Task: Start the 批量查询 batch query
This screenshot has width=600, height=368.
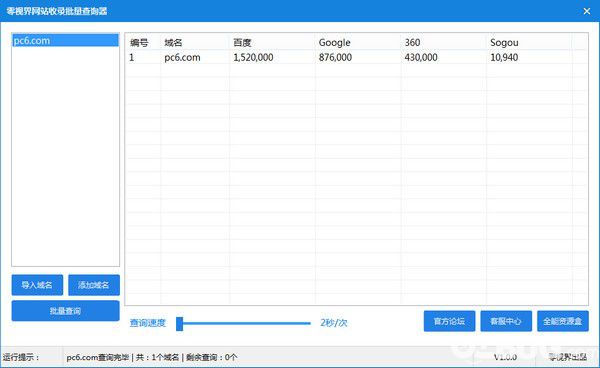Action: [65, 311]
